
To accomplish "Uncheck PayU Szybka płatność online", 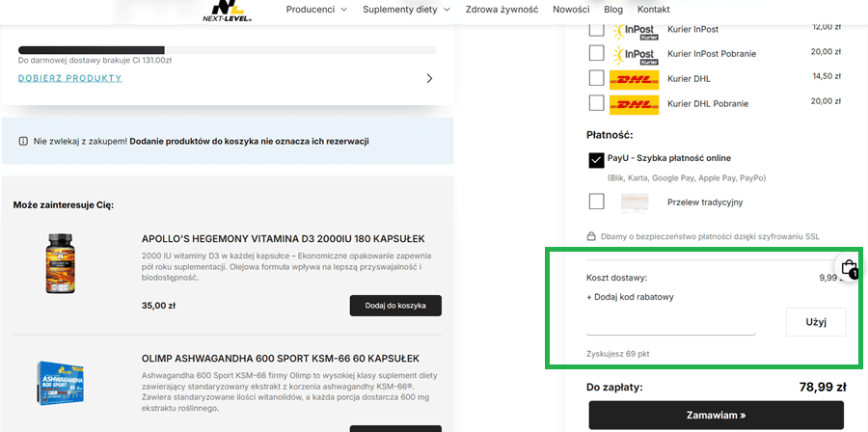I will coord(596,160).
